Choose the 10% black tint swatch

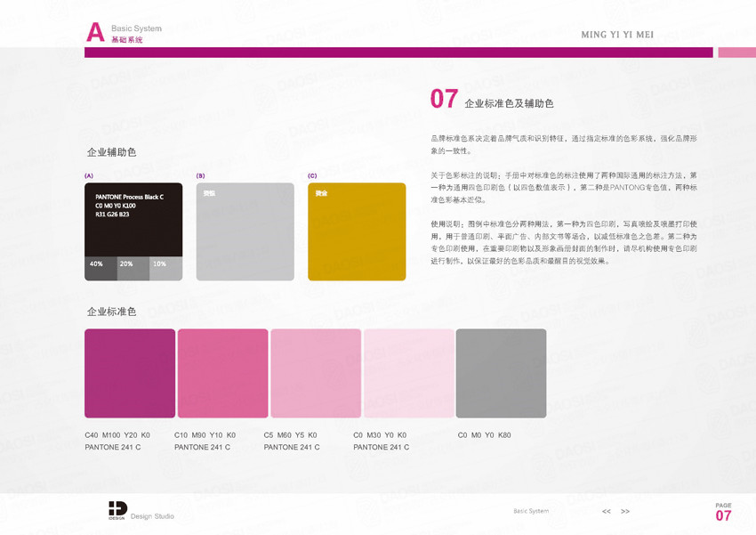click(x=165, y=269)
